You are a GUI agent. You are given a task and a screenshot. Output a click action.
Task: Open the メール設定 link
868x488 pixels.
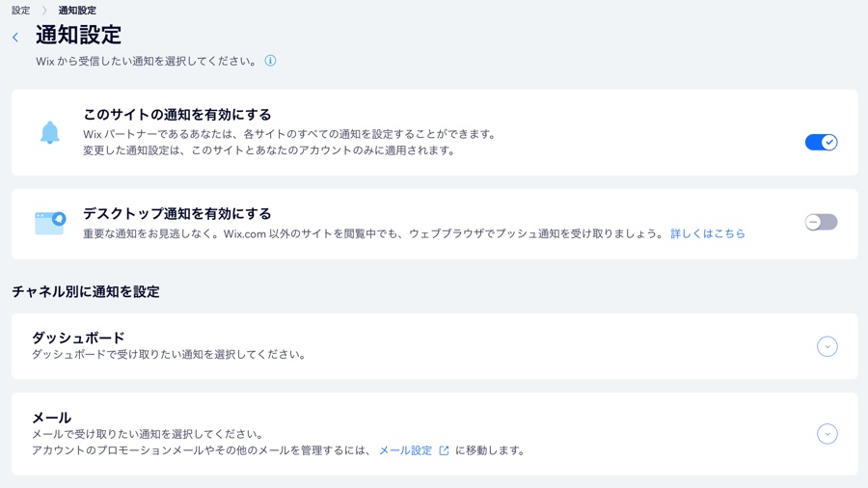point(405,450)
